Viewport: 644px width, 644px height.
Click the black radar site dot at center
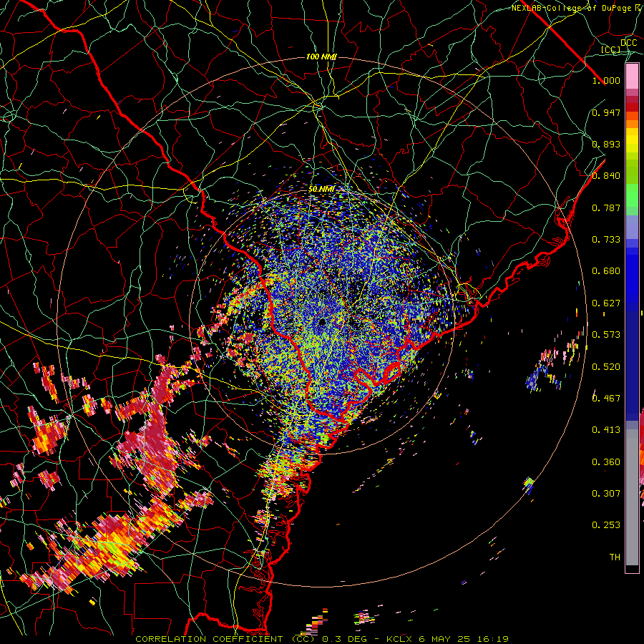click(x=322, y=322)
